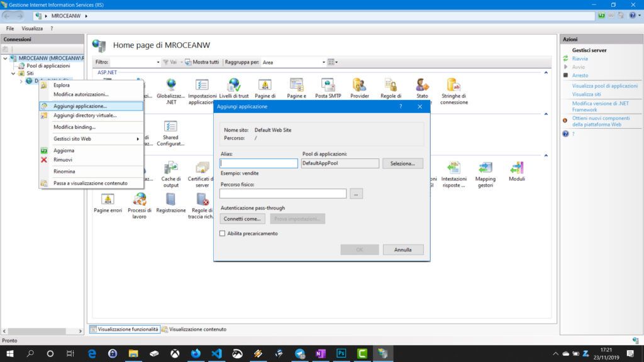Select Esplora in the context menu

tap(91, 85)
